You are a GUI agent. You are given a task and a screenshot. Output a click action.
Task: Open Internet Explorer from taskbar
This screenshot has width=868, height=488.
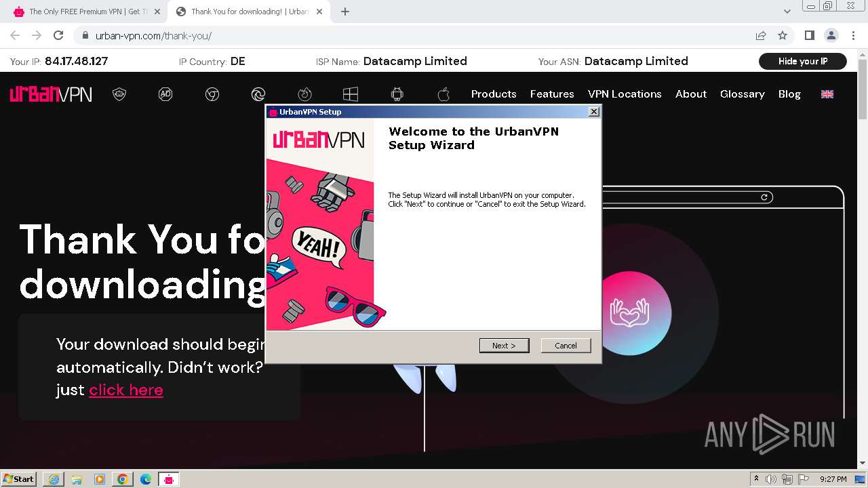click(x=54, y=479)
